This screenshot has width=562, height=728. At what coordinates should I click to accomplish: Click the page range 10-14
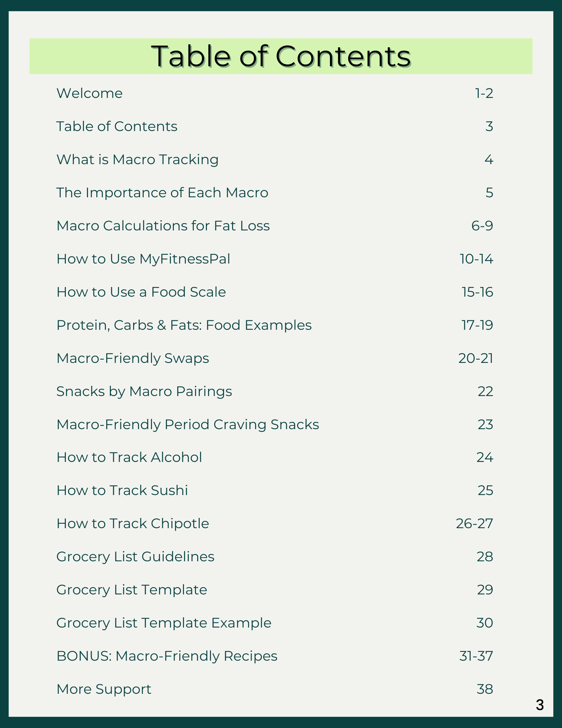coord(476,259)
